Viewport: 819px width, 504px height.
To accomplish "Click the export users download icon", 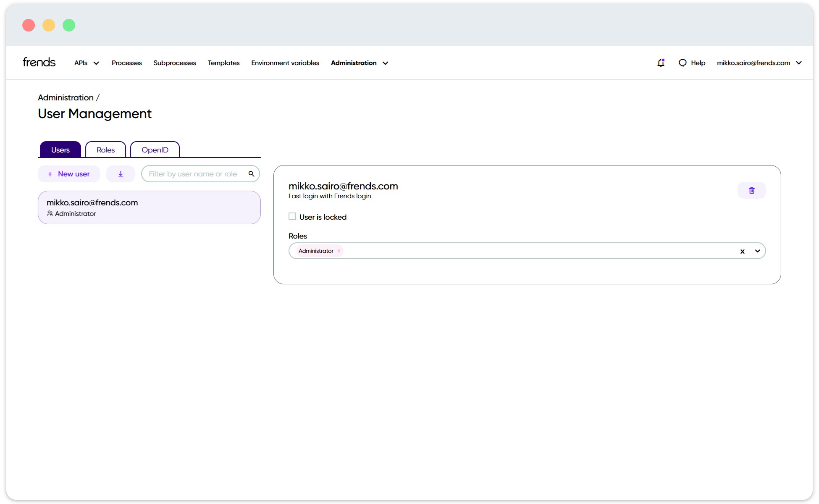I will (121, 173).
